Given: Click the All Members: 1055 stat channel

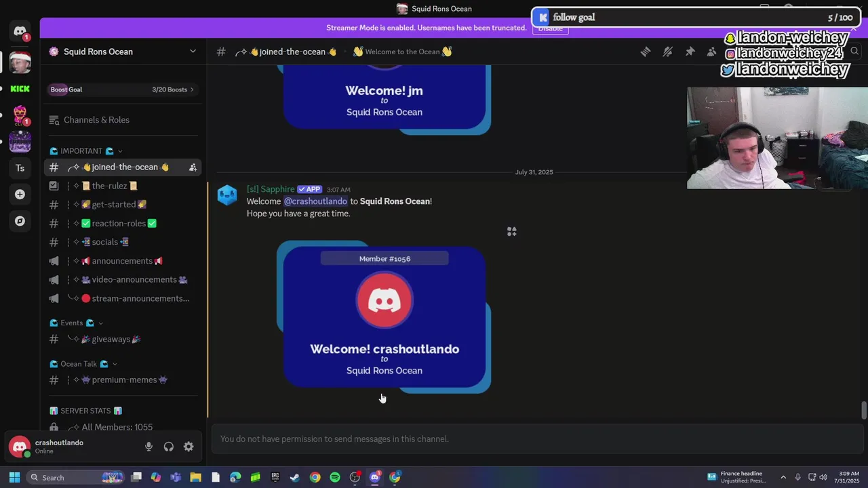Looking at the screenshot, I should click(123, 427).
